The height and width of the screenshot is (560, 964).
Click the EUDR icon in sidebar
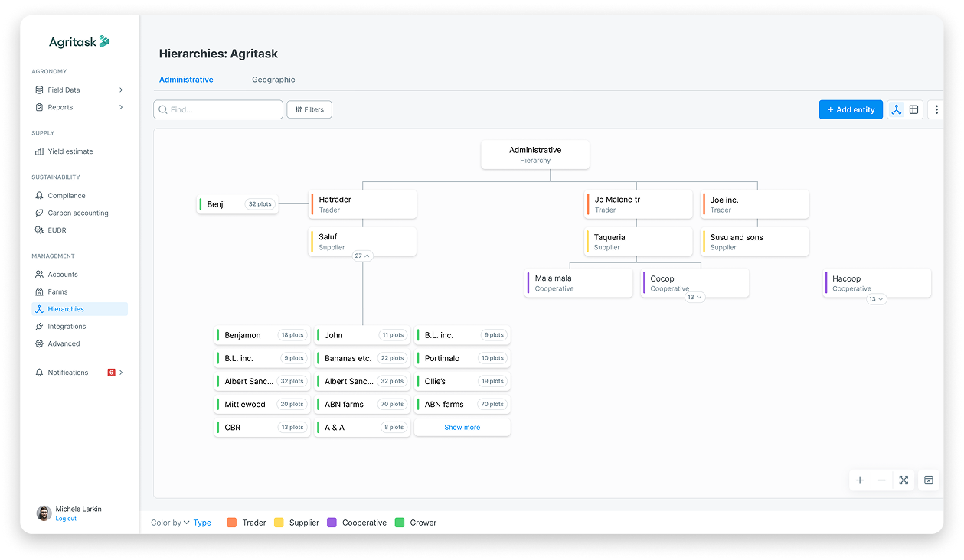click(x=40, y=230)
